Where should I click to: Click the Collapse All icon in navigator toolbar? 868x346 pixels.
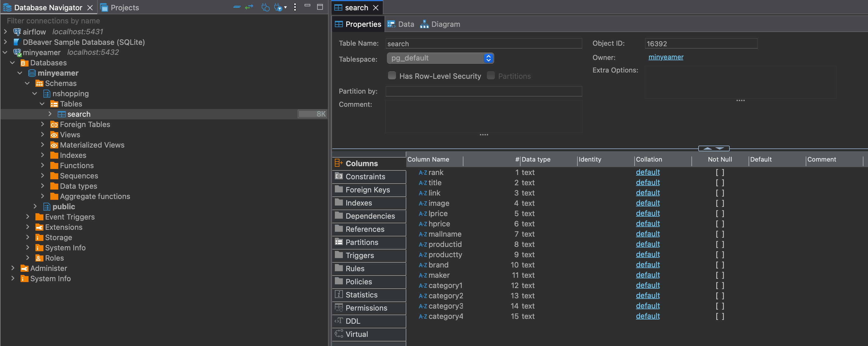(x=237, y=7)
